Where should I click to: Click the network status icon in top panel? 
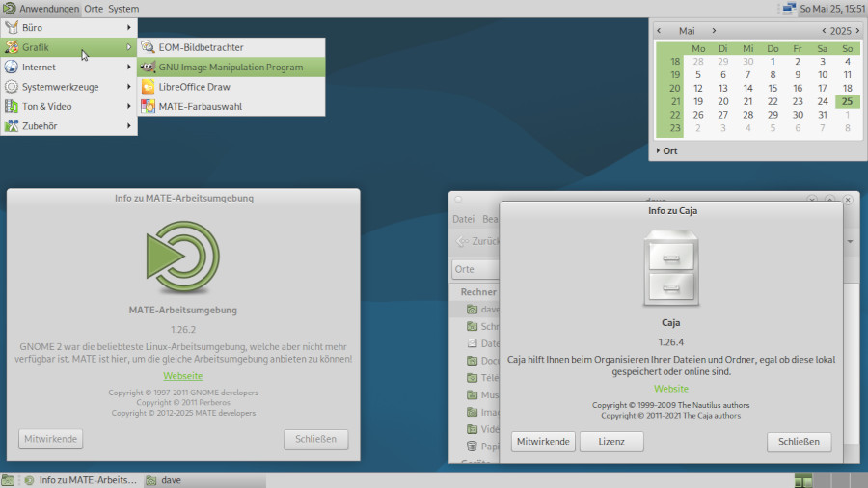[x=789, y=9]
